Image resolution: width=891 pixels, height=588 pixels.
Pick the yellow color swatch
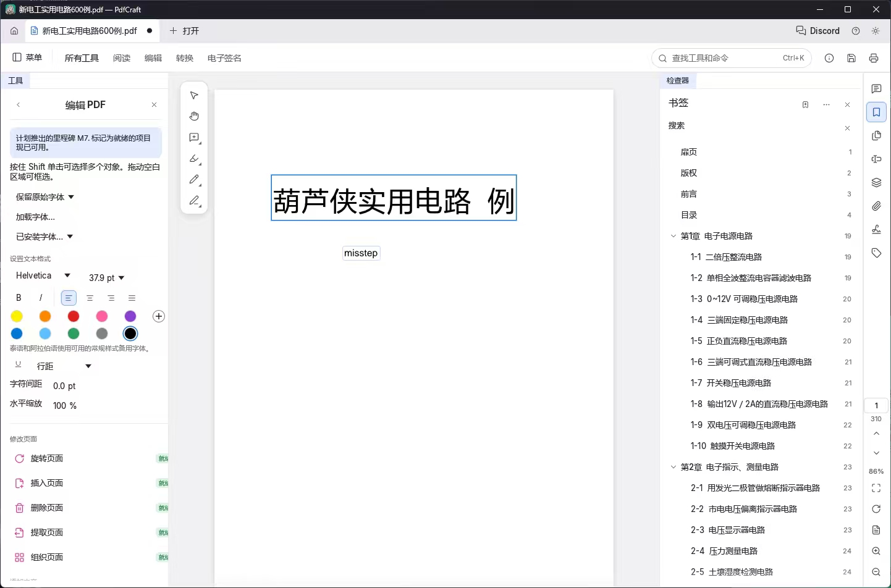tap(17, 316)
